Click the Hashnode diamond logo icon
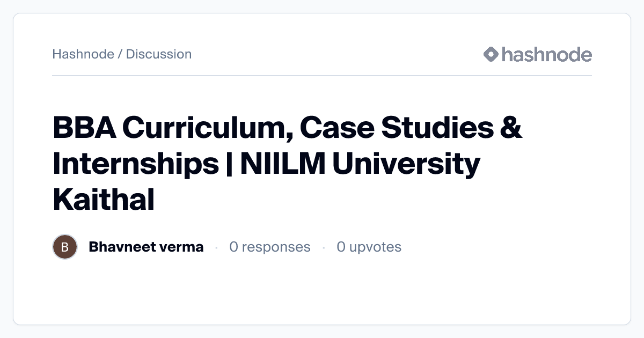The height and width of the screenshot is (338, 644). (491, 54)
